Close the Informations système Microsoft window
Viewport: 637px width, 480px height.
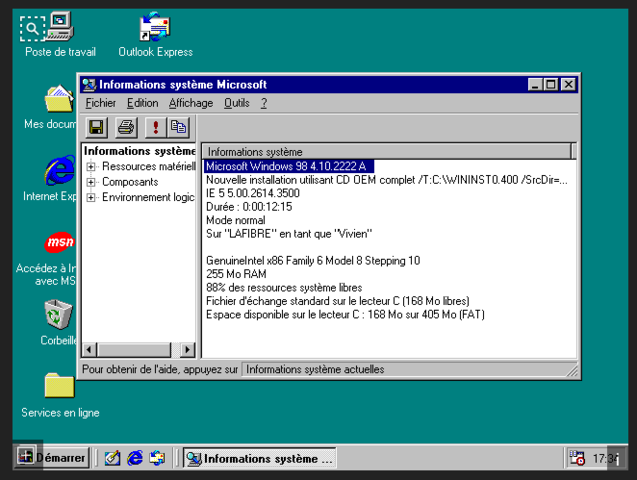click(568, 84)
